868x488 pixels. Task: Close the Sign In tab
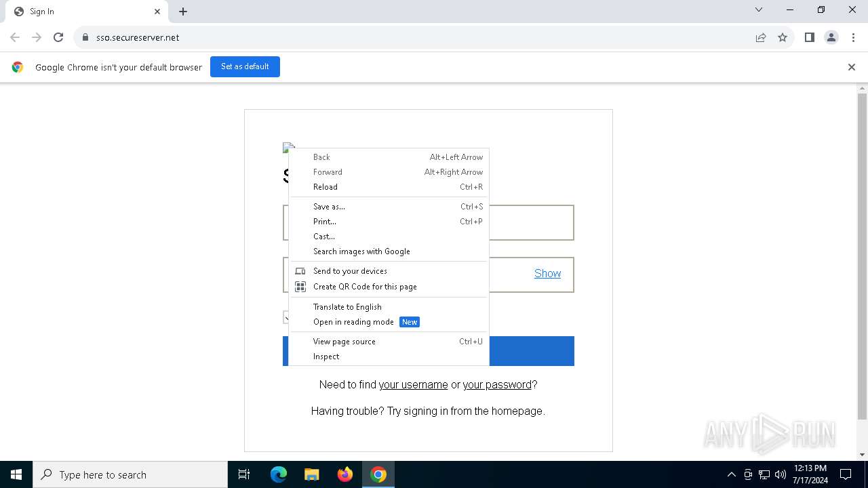tap(157, 12)
